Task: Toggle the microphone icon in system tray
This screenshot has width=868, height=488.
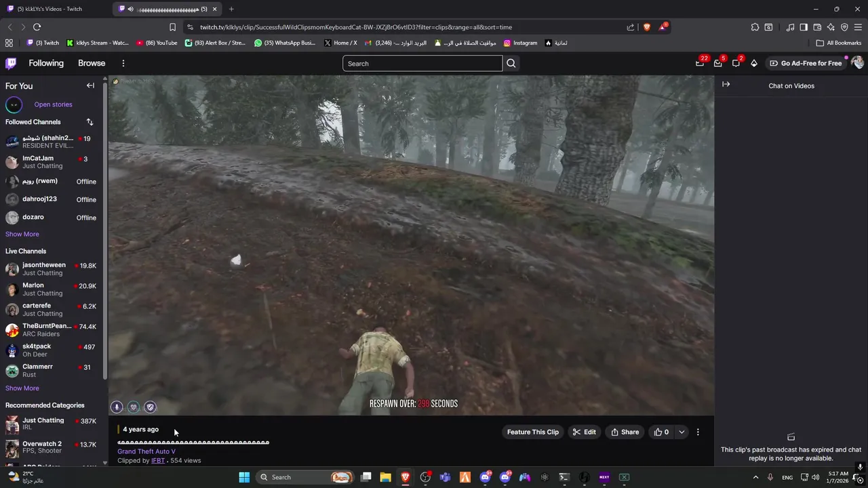Action: click(771, 477)
